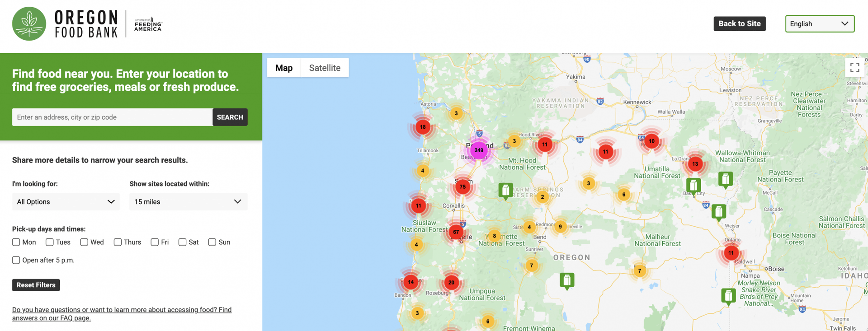Click the green pin near Warm Springs Reservation
Image resolution: width=868 pixels, height=331 pixels.
click(x=505, y=191)
